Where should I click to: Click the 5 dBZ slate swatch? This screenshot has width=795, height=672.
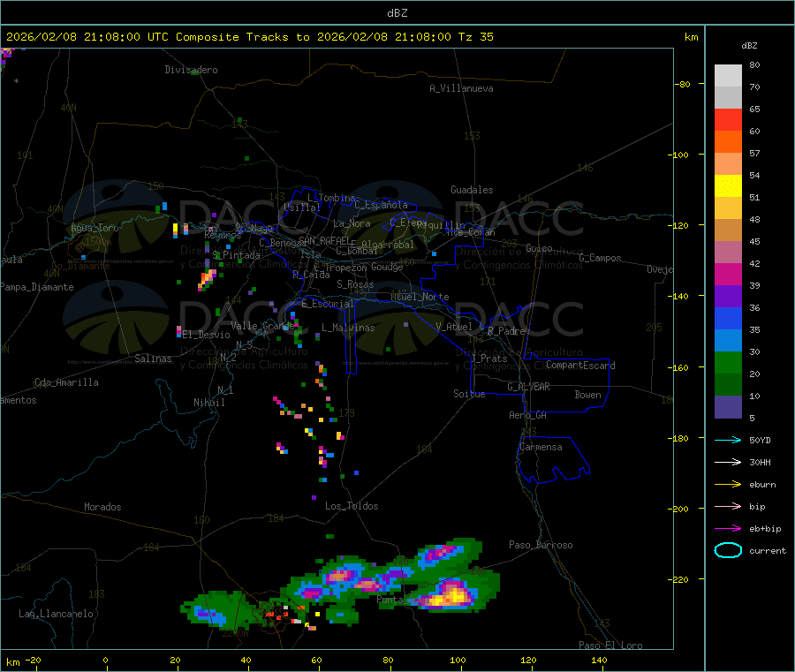[x=728, y=407]
